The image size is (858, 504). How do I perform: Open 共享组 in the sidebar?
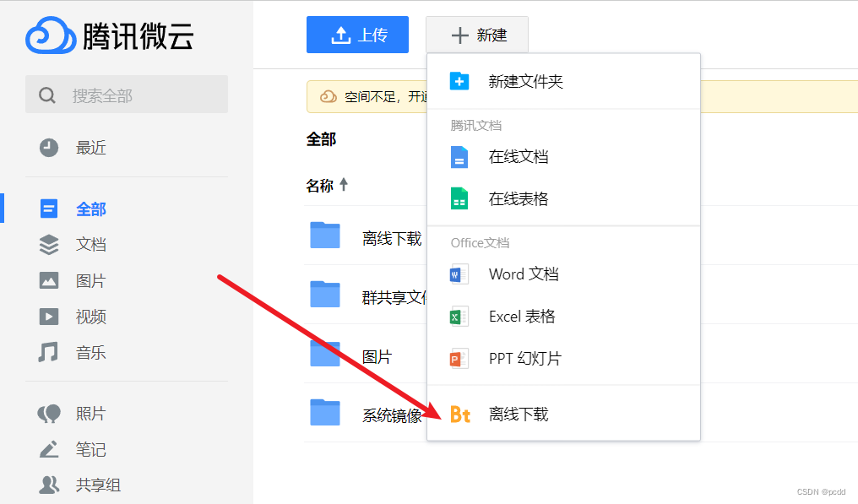(99, 485)
